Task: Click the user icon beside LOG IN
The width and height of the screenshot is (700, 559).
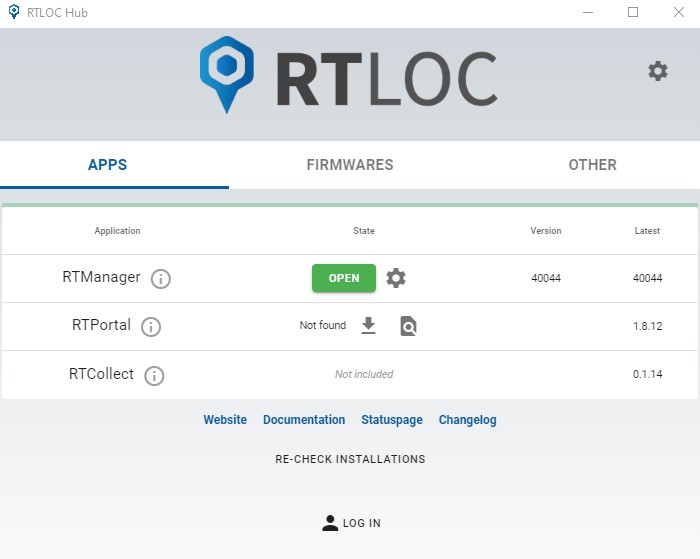Action: (330, 523)
